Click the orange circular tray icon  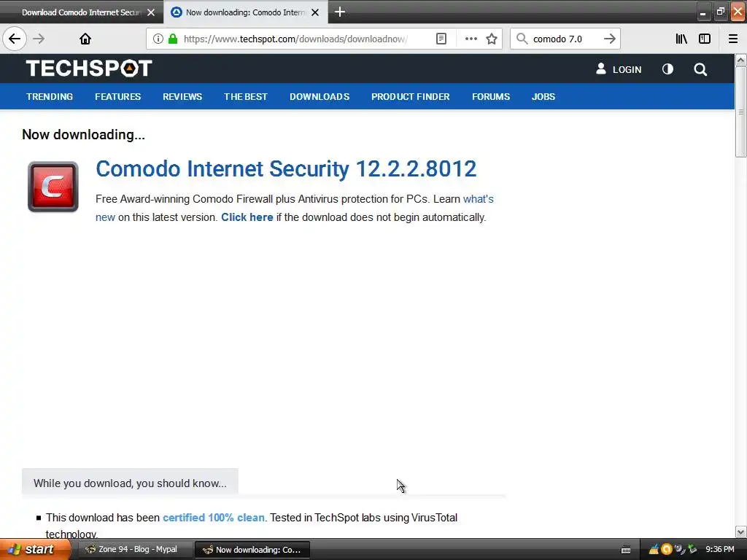coord(667,550)
